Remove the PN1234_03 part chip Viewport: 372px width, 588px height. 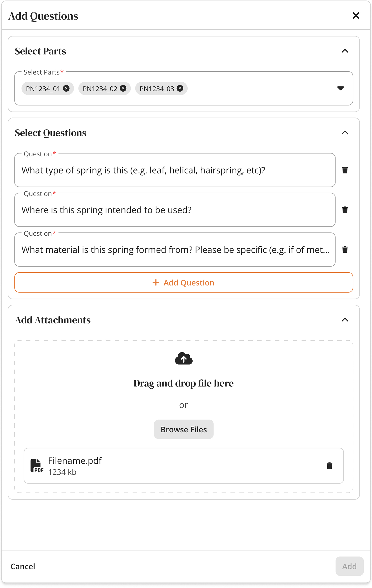tap(180, 88)
